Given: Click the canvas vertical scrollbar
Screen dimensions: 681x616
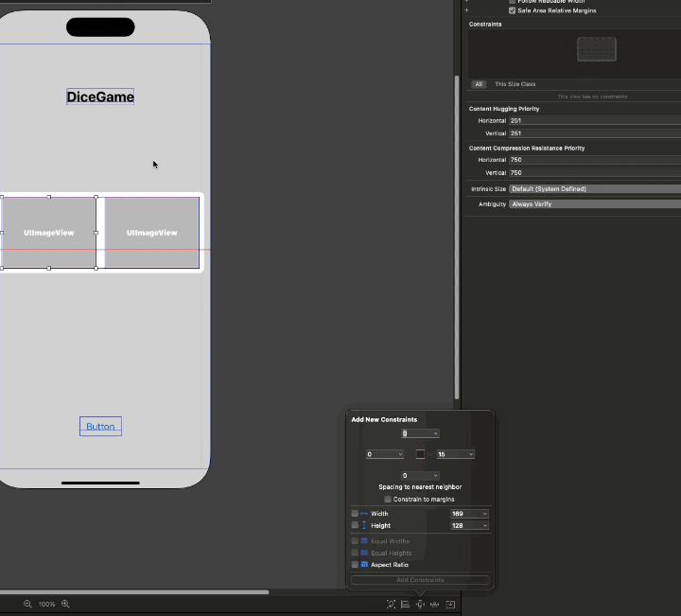Looking at the screenshot, I should pyautogui.click(x=457, y=238).
